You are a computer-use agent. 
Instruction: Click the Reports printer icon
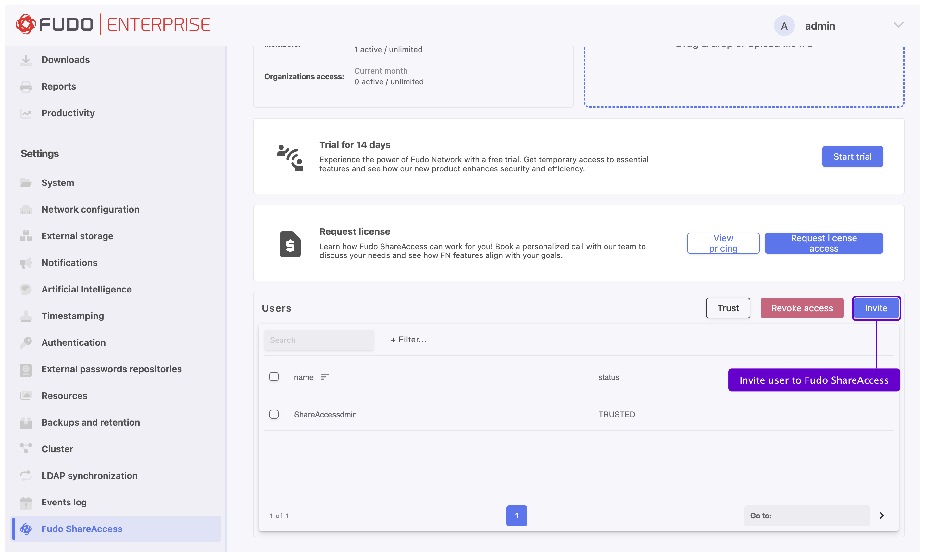pos(26,87)
